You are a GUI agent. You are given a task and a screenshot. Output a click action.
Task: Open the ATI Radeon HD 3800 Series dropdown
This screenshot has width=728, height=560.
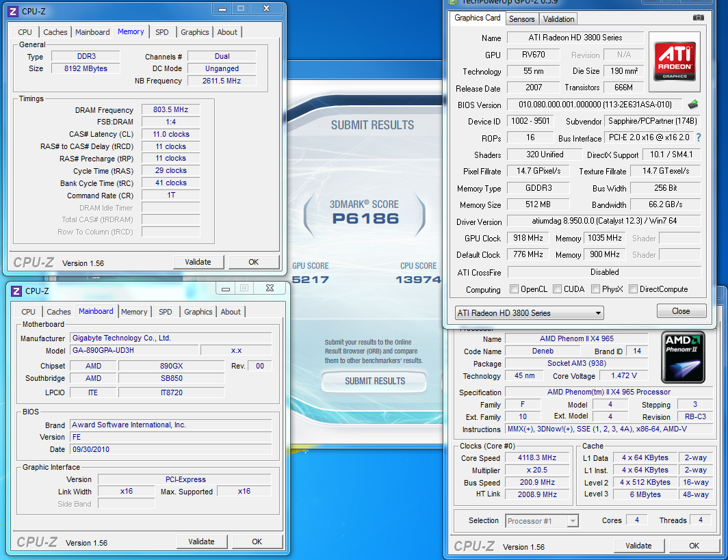[x=530, y=313]
